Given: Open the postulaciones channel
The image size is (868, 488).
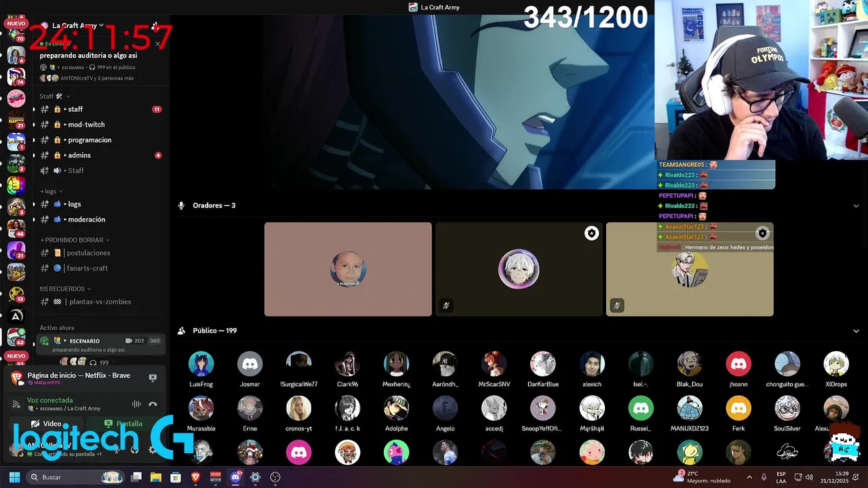Looking at the screenshot, I should tap(100, 253).
